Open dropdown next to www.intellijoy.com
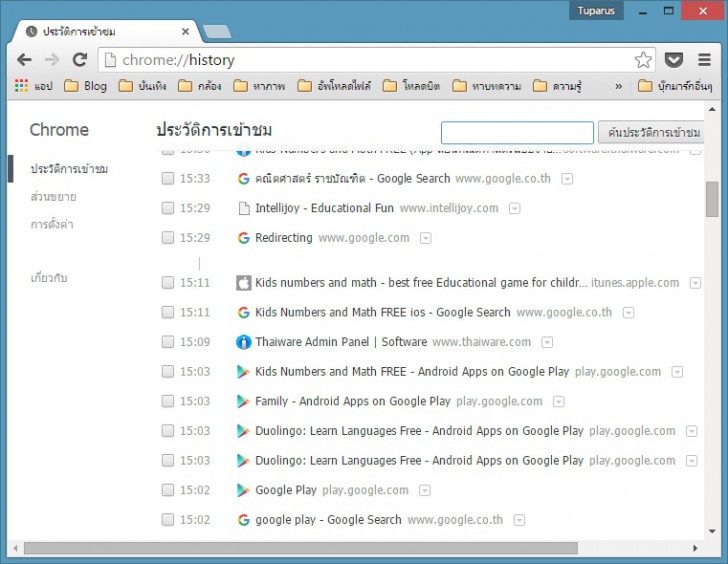 tap(514, 209)
